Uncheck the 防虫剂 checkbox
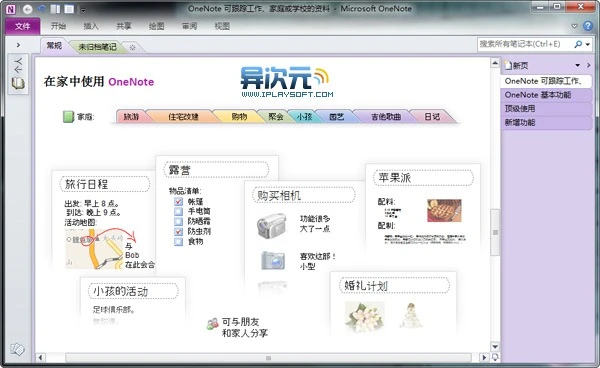 coord(178,231)
